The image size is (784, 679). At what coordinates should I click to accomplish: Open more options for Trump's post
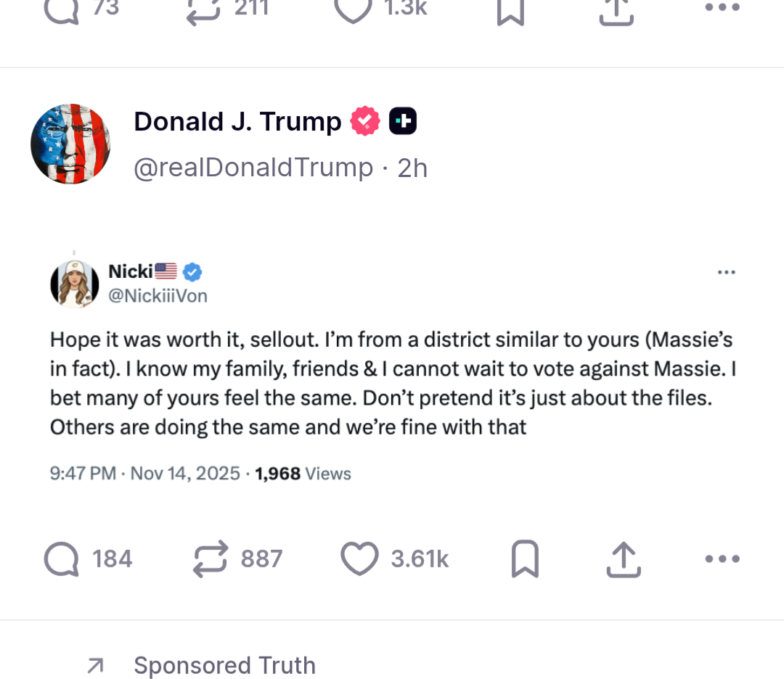tap(722, 559)
